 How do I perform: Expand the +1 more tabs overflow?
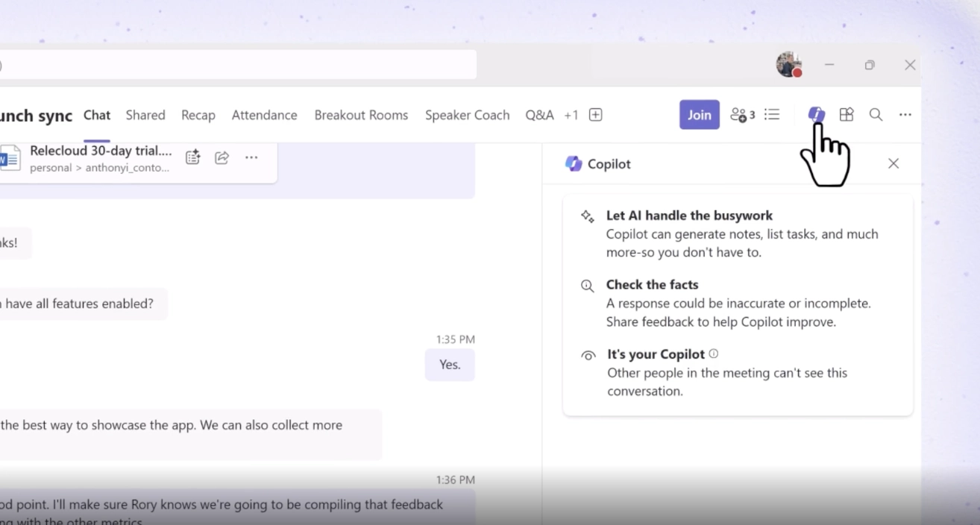571,115
